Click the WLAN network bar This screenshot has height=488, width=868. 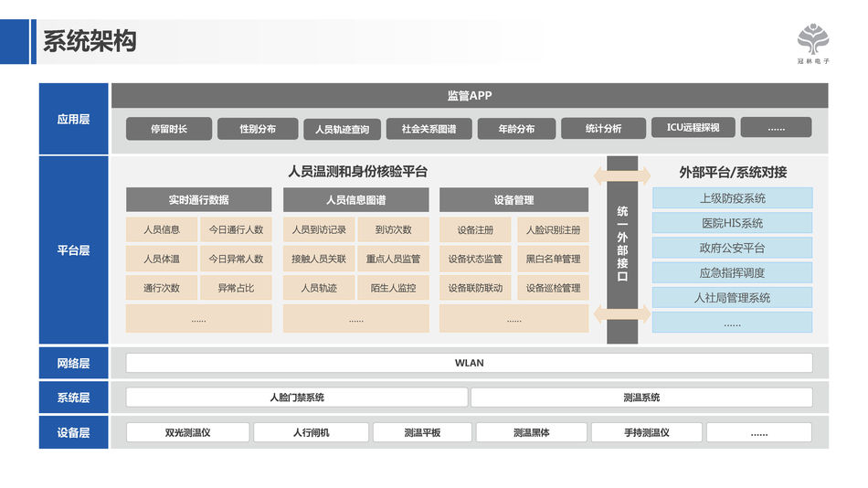click(469, 363)
